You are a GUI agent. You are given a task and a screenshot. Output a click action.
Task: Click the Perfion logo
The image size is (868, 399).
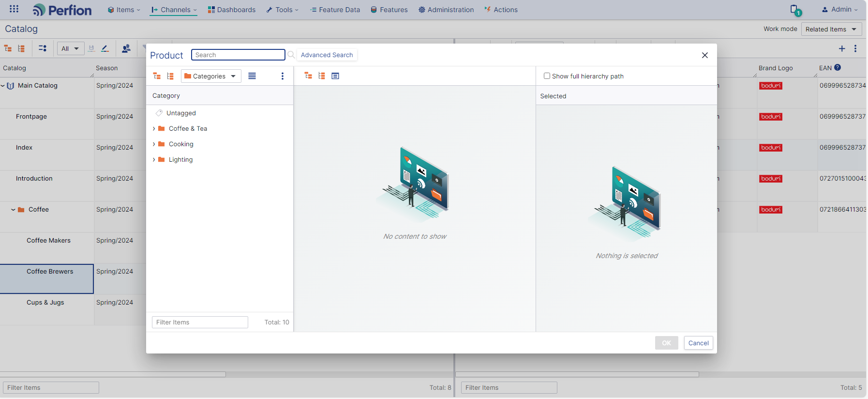pyautogui.click(x=62, y=10)
